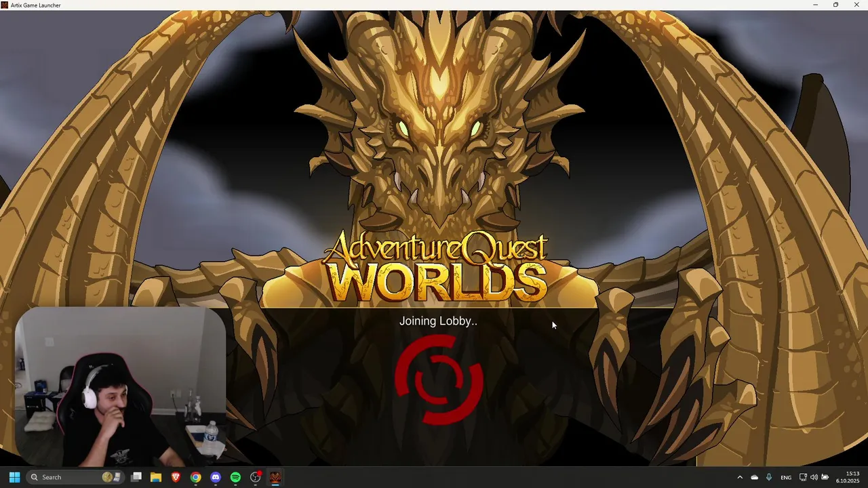Click the AdventureQuest Worlds logo
This screenshot has height=488, width=868.
pos(435,268)
